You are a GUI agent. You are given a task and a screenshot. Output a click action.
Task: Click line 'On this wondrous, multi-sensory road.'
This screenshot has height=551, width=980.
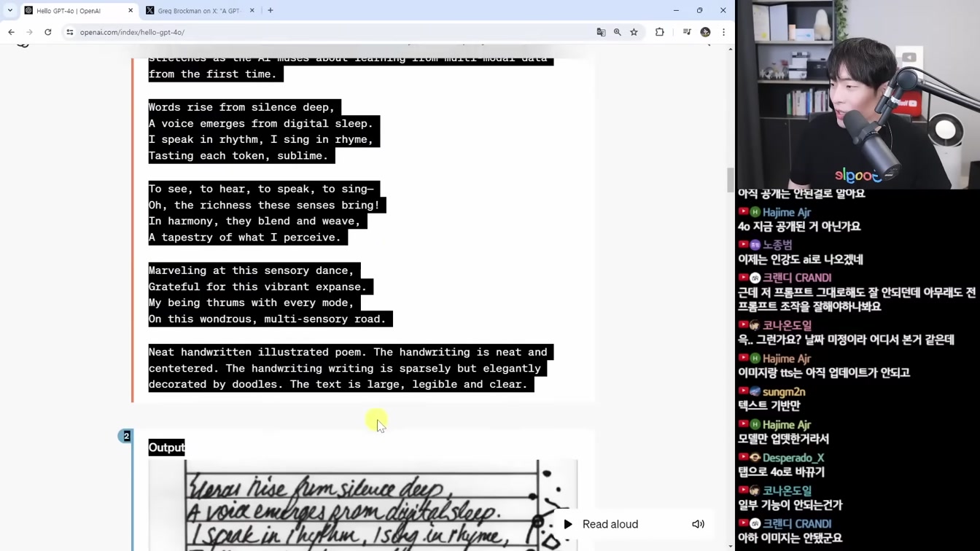(267, 319)
